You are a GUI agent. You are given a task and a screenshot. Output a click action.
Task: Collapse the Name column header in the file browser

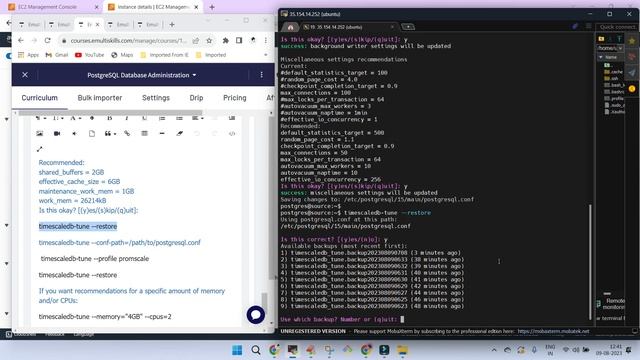pos(611,57)
